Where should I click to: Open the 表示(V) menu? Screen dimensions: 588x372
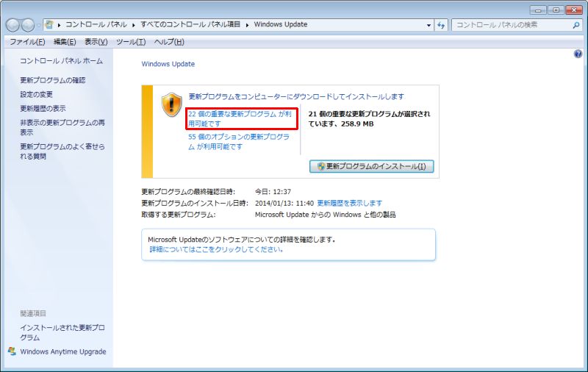pos(96,42)
